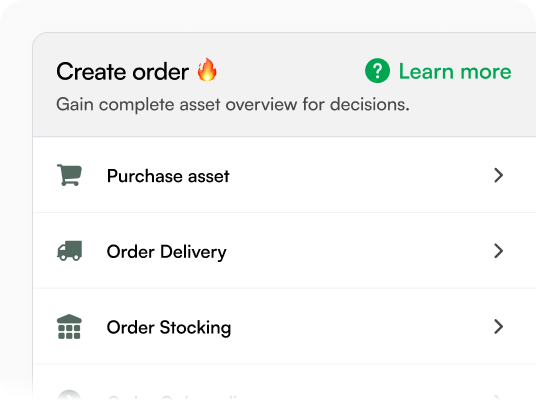The image size is (536, 400).
Task: Click the warehouse stocking icon
Action: 69,326
